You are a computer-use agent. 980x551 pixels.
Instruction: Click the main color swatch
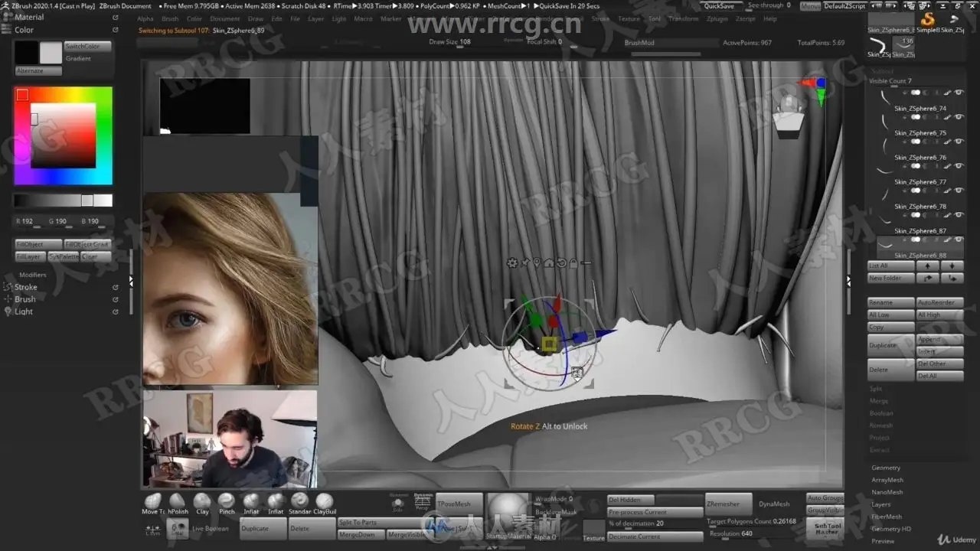coord(51,53)
